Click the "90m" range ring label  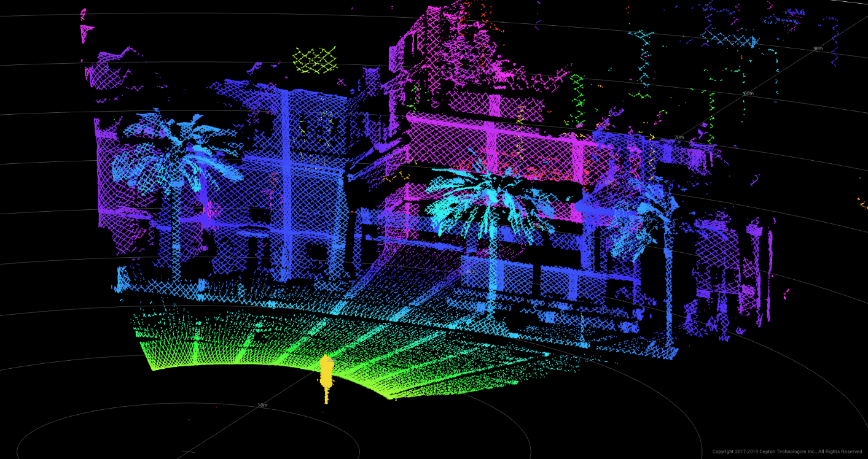pyautogui.click(x=818, y=48)
